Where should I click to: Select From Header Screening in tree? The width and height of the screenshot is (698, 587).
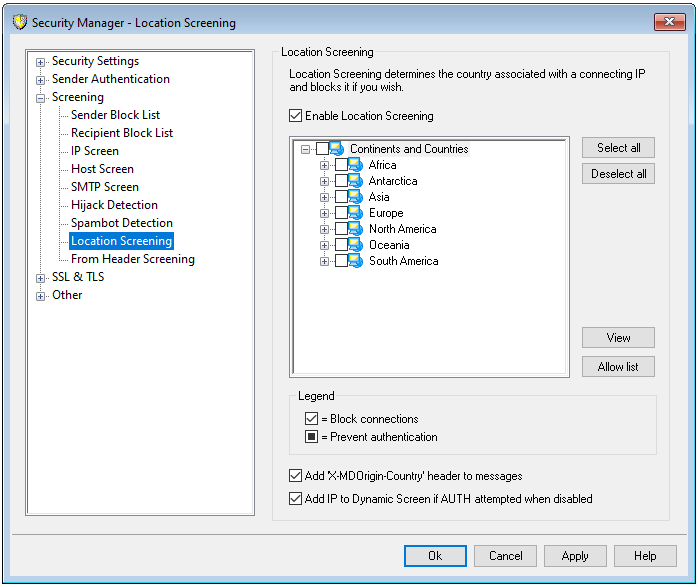pos(132,259)
